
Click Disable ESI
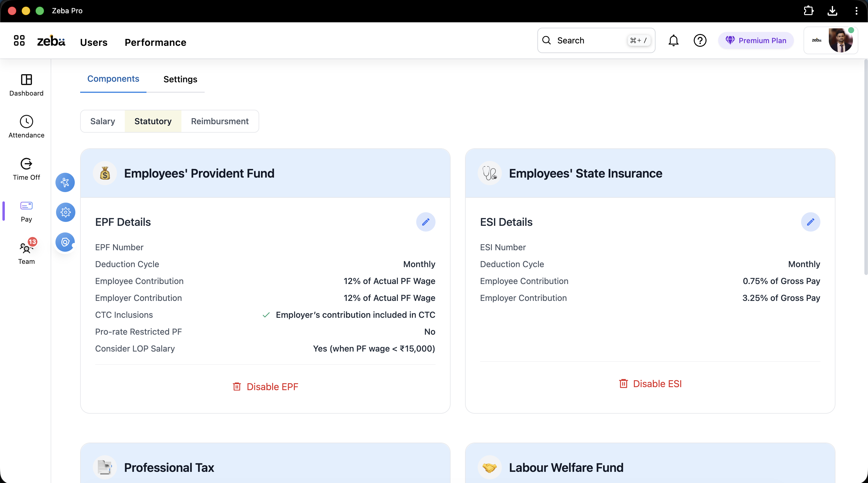click(x=650, y=384)
